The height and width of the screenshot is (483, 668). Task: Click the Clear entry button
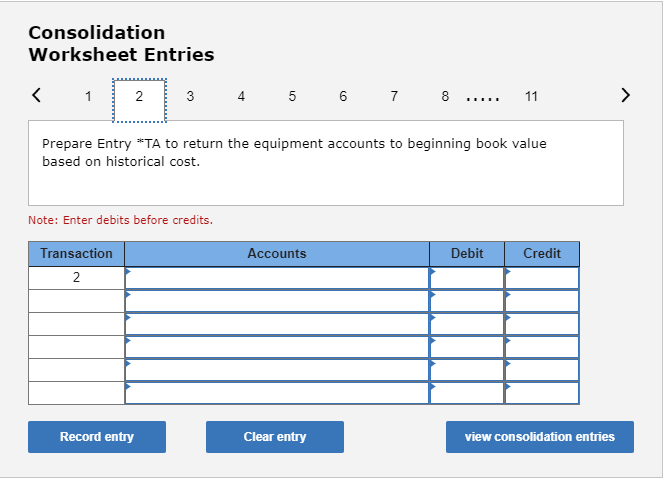tap(275, 437)
